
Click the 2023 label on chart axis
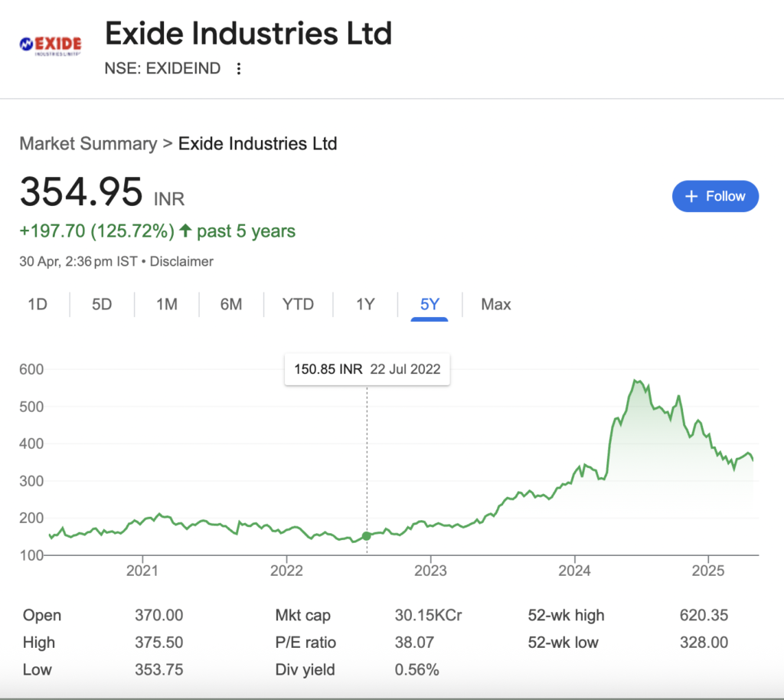click(x=430, y=571)
